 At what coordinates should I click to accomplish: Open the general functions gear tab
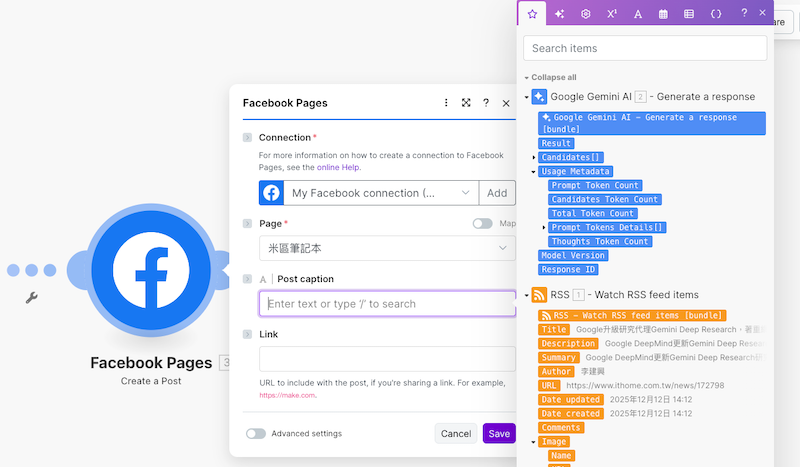point(586,13)
